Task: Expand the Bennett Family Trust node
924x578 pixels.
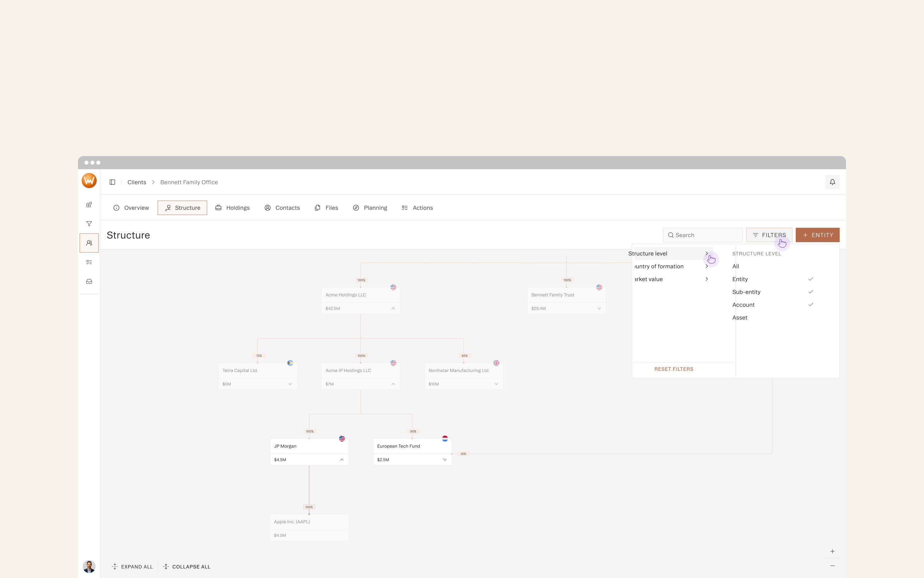Action: click(x=599, y=309)
